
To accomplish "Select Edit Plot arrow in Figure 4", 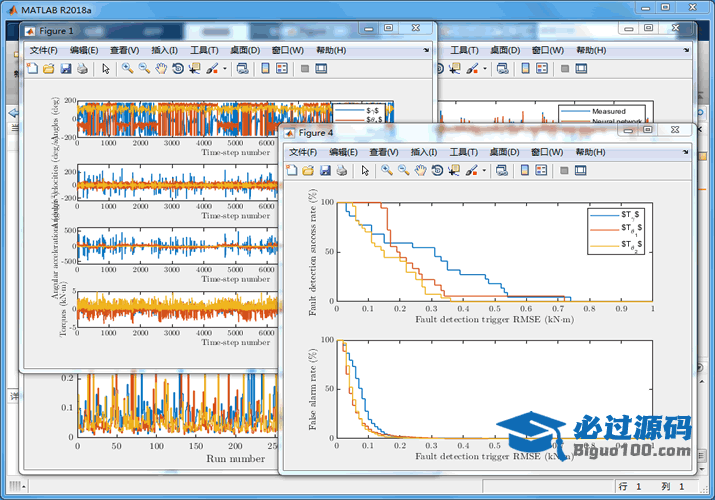I will [365, 170].
